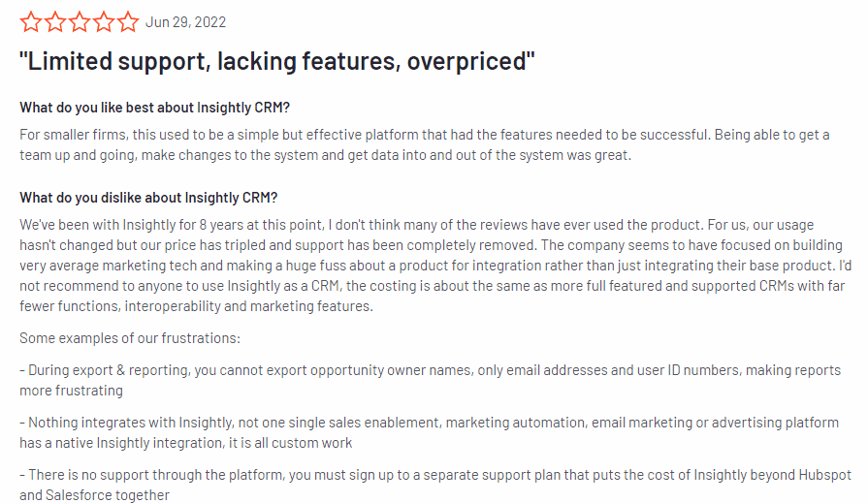The height and width of the screenshot is (503, 868).
Task: Click the Jun 29, 2022 review date
Action: [185, 22]
